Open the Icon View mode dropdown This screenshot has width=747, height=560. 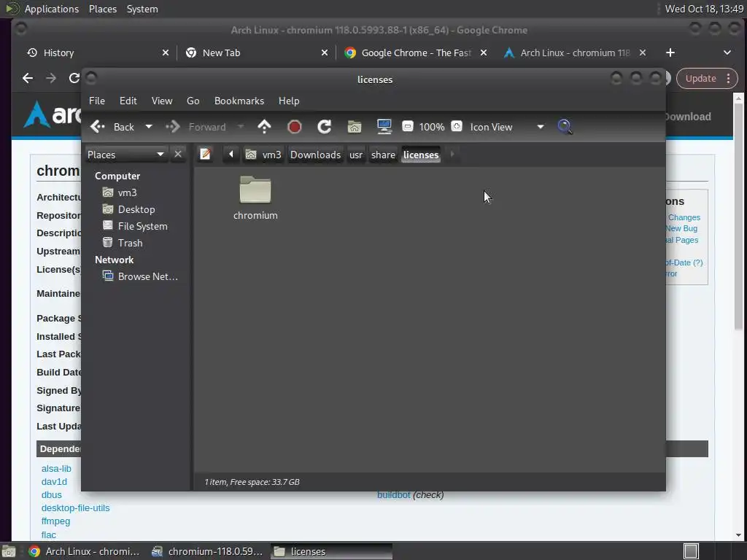coord(507,127)
